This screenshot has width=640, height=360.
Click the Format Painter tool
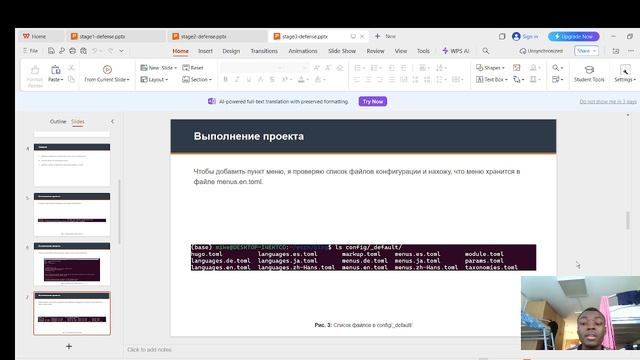point(35,76)
